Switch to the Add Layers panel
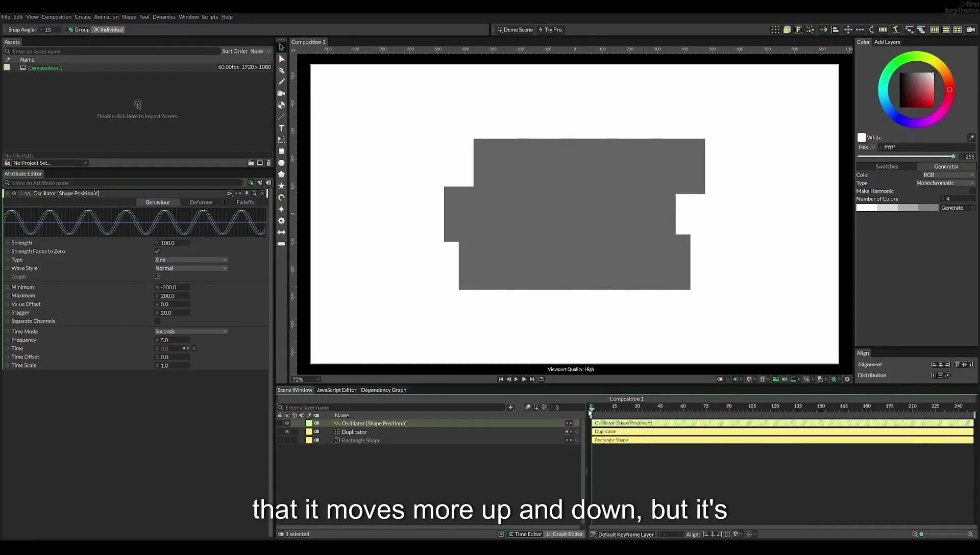Viewport: 980px width, 555px height. pyautogui.click(x=887, y=42)
